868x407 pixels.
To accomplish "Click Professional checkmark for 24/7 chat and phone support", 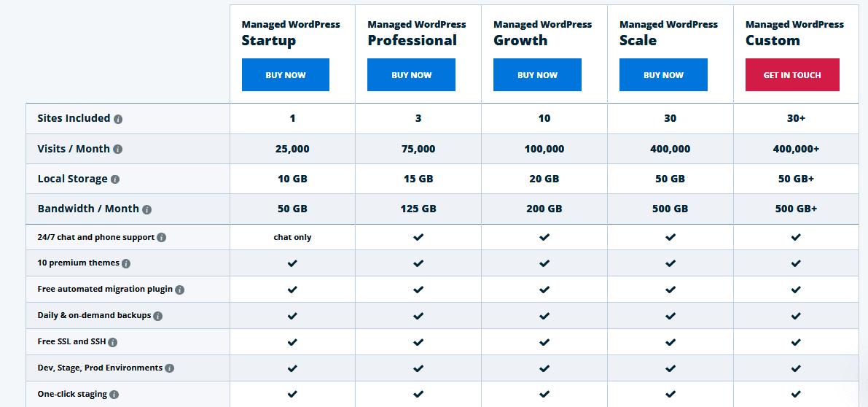I will [x=418, y=237].
